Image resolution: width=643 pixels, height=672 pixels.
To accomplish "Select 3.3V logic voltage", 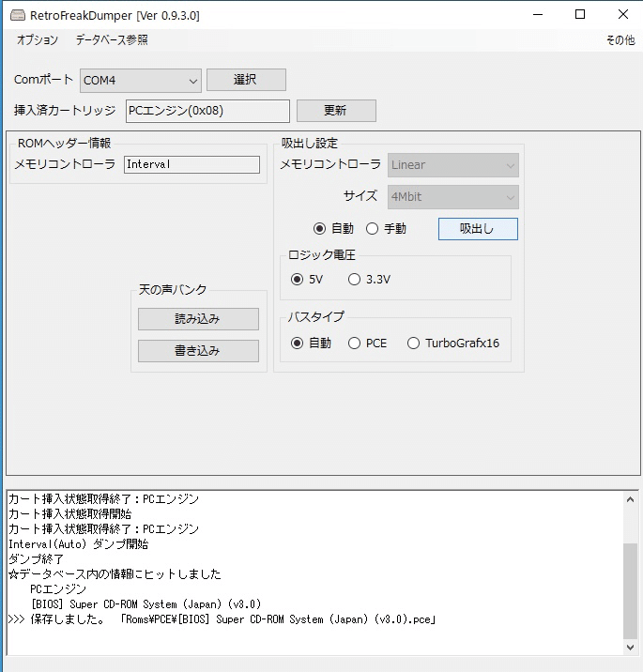I will point(369,280).
